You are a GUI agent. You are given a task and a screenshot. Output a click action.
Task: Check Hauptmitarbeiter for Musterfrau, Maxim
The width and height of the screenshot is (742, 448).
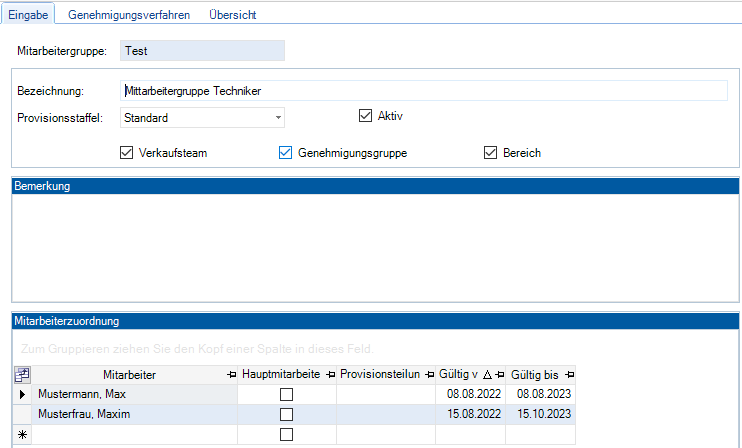pos(286,415)
